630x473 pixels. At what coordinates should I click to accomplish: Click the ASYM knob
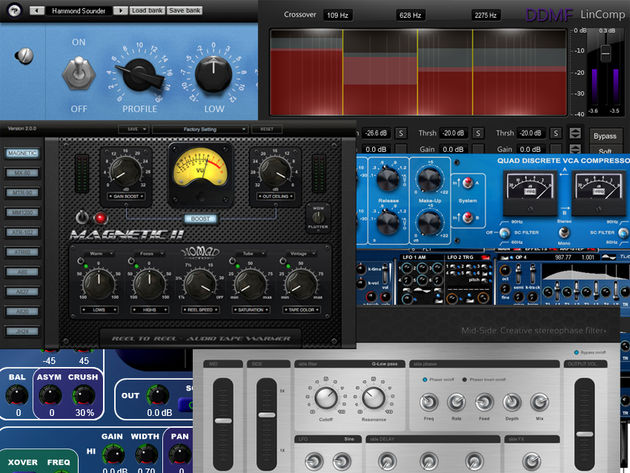51,395
